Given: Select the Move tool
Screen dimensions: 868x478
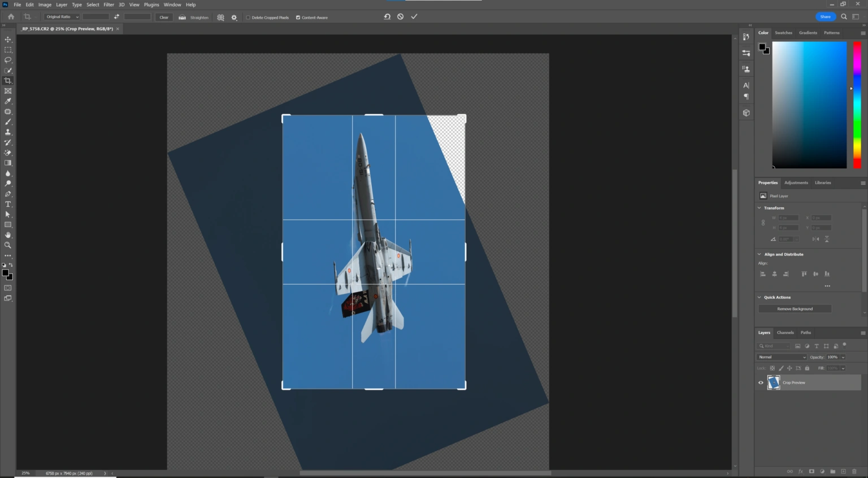Looking at the screenshot, I should [x=8, y=40].
